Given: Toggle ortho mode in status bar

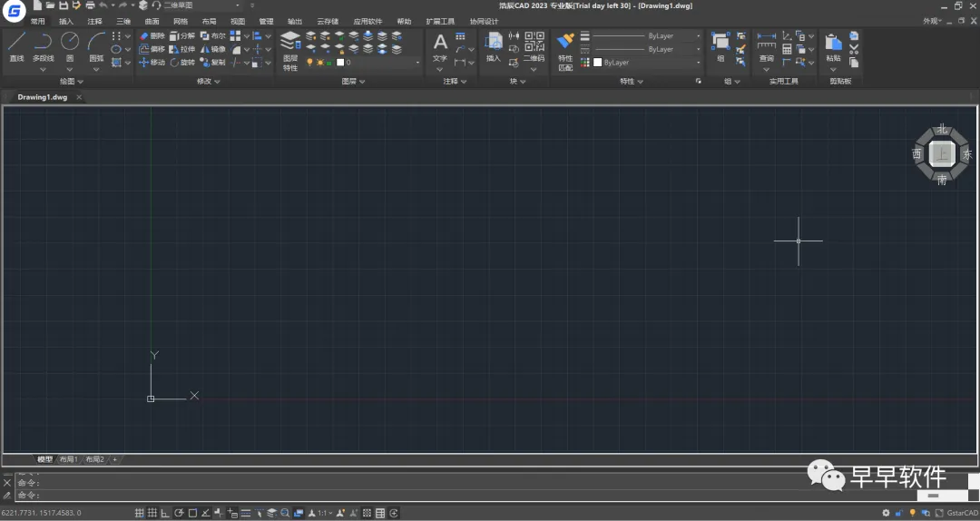Looking at the screenshot, I should 165,513.
